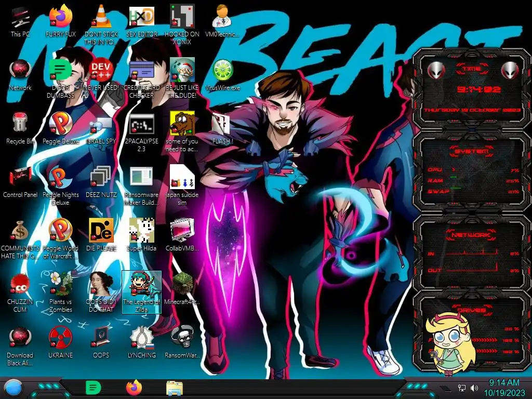The width and height of the screenshot is (532, 399).
Task: Click the SYSTEM widget header
Action: [472, 151]
